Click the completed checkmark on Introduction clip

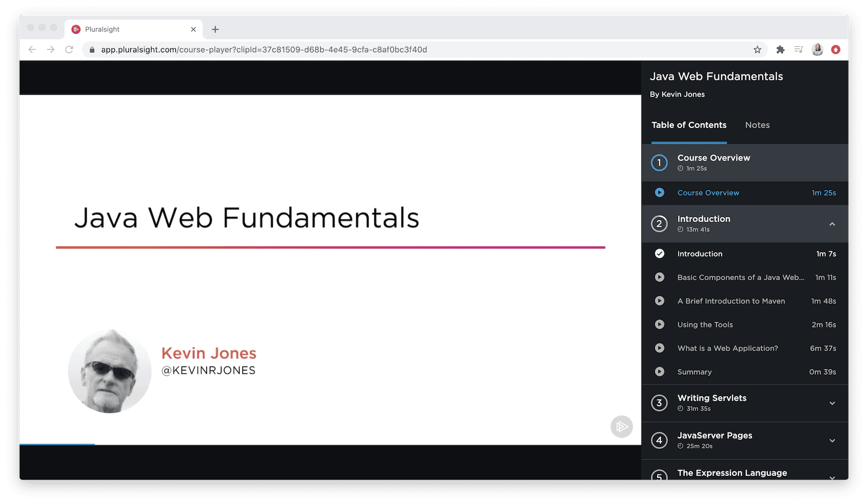[659, 253]
